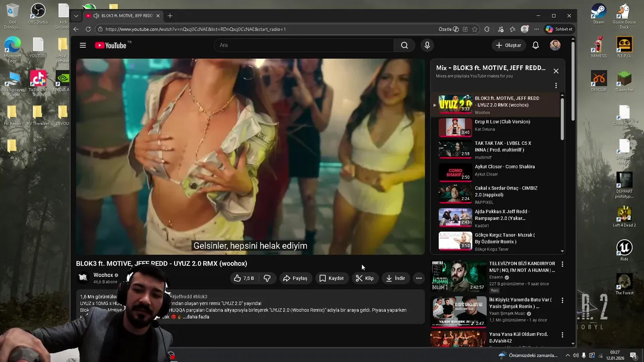This screenshot has width=644, height=362.
Task: Play Drop It Low (Club Version)
Action: pyautogui.click(x=496, y=127)
